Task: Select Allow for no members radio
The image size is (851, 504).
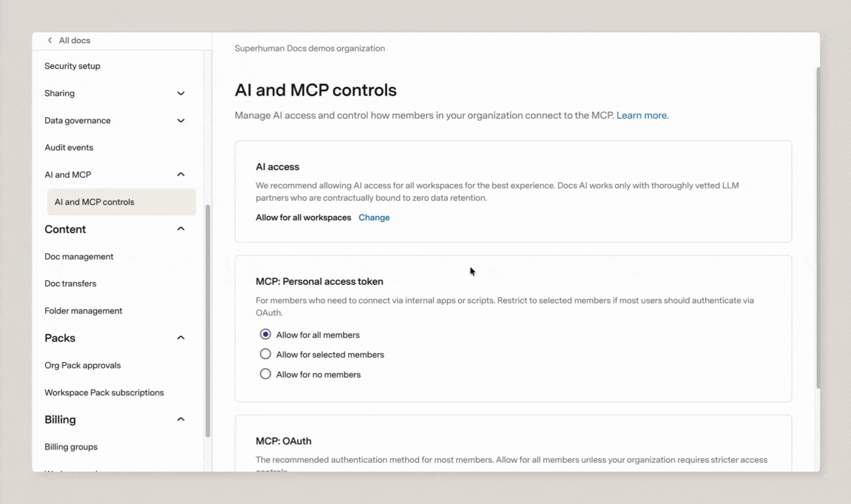Action: tap(265, 374)
